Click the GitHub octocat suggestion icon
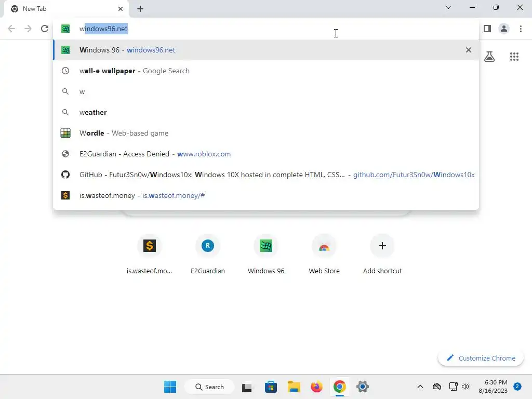532x399 pixels. (x=65, y=175)
